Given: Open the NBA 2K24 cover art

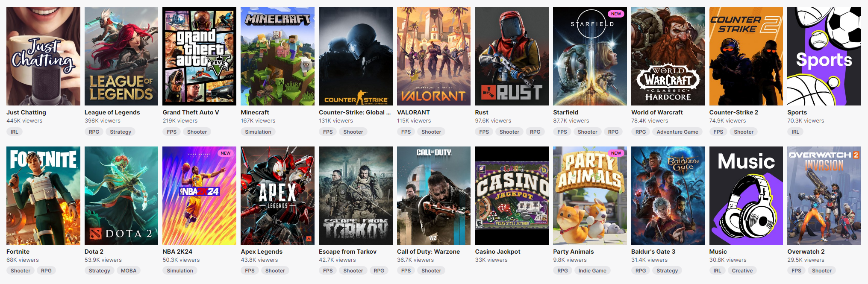Looking at the screenshot, I should click(199, 196).
